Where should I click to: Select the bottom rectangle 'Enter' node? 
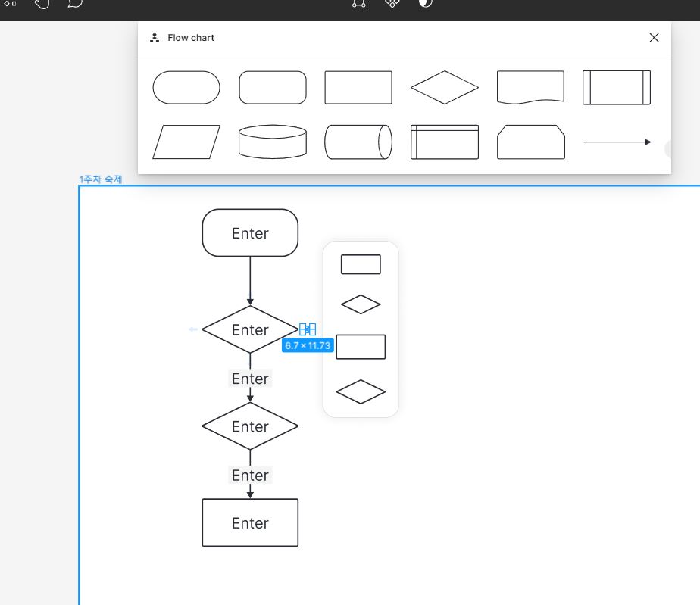click(250, 522)
